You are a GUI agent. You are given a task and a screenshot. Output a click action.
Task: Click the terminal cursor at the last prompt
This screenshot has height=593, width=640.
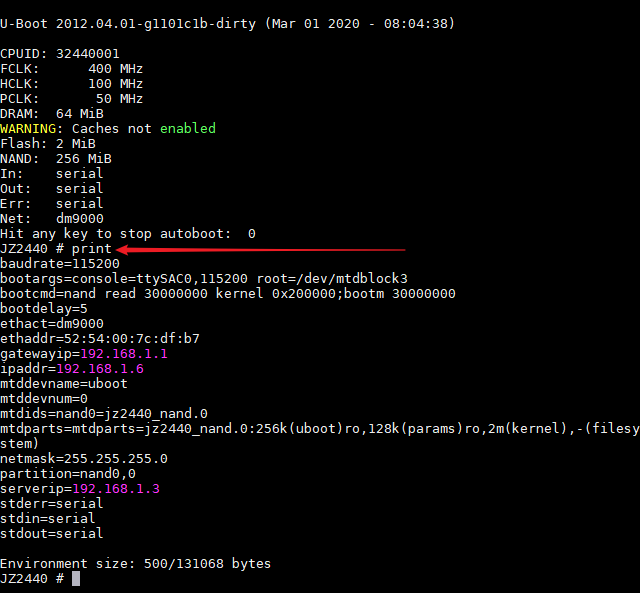[76, 579]
